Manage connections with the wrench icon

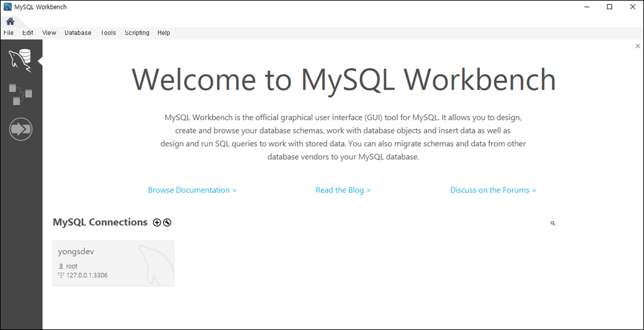(167, 223)
